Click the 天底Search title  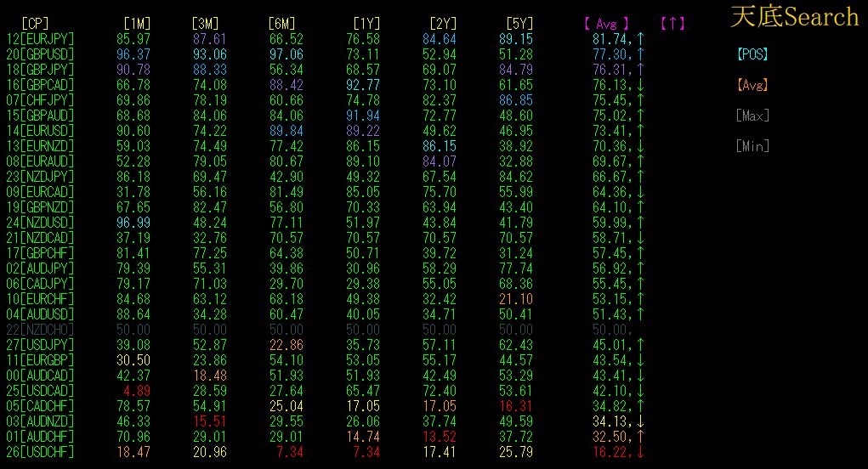[794, 17]
